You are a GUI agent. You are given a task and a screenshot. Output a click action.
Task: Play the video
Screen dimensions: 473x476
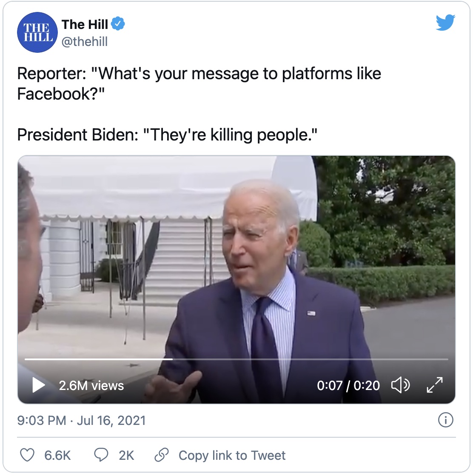coord(39,385)
